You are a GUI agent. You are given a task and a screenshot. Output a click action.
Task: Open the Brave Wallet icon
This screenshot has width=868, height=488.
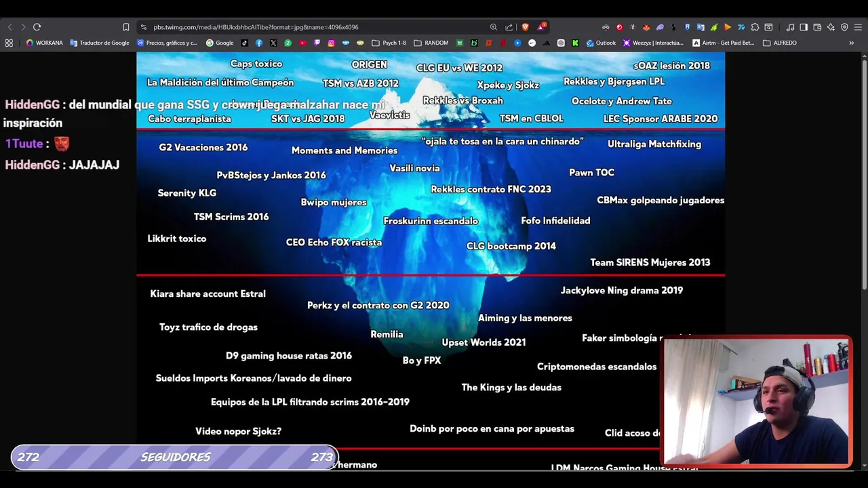tap(817, 27)
